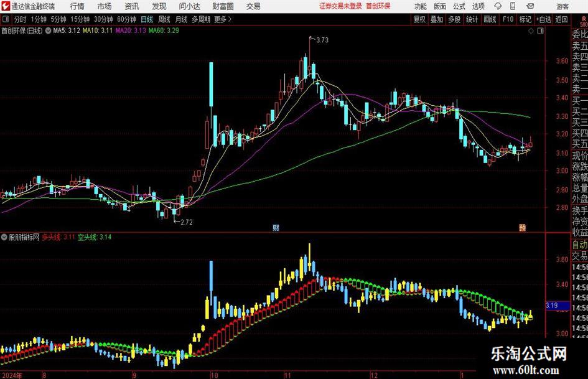Click the 叠加 overlay button

(437, 19)
